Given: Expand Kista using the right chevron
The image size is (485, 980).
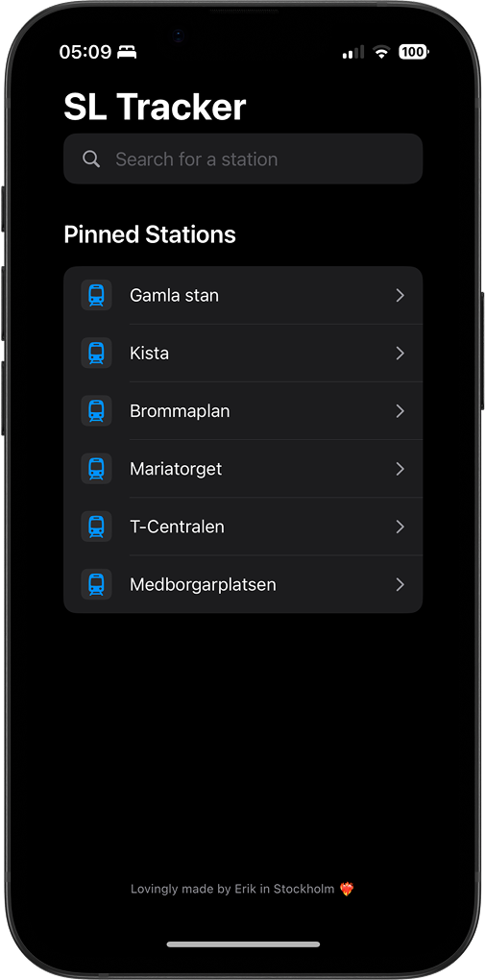Looking at the screenshot, I should coord(400,354).
